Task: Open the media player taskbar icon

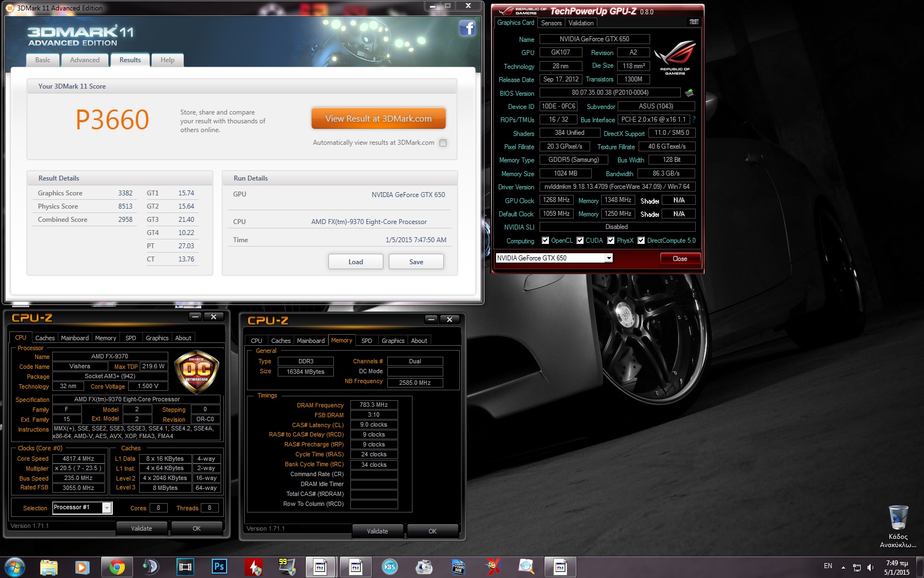Action: click(x=82, y=567)
